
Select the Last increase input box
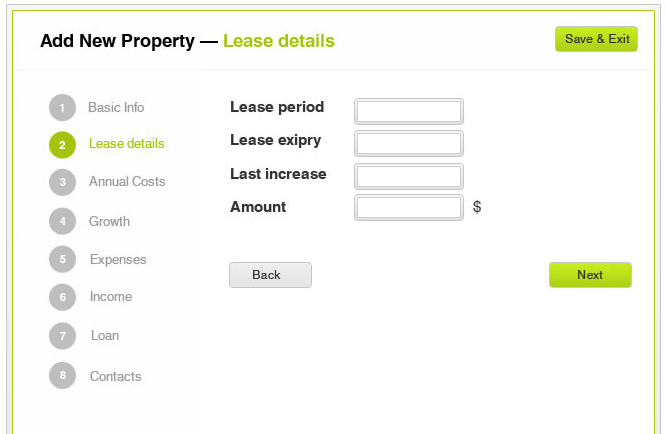(409, 177)
